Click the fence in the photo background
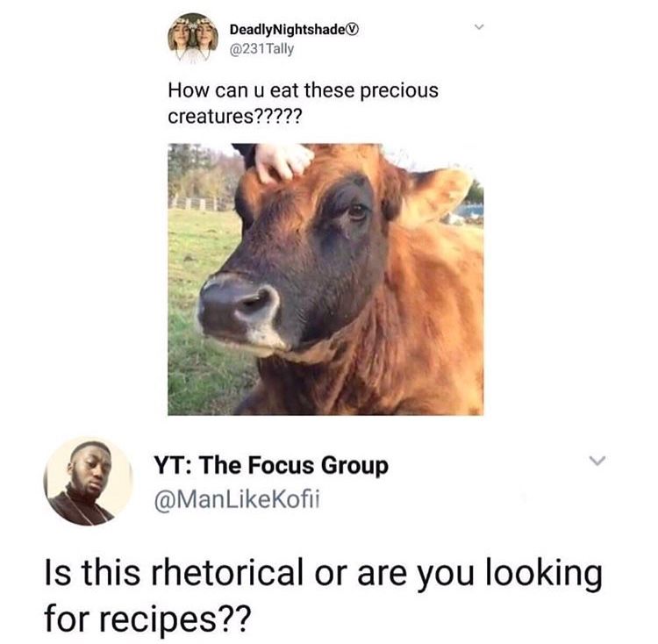 tap(201, 204)
